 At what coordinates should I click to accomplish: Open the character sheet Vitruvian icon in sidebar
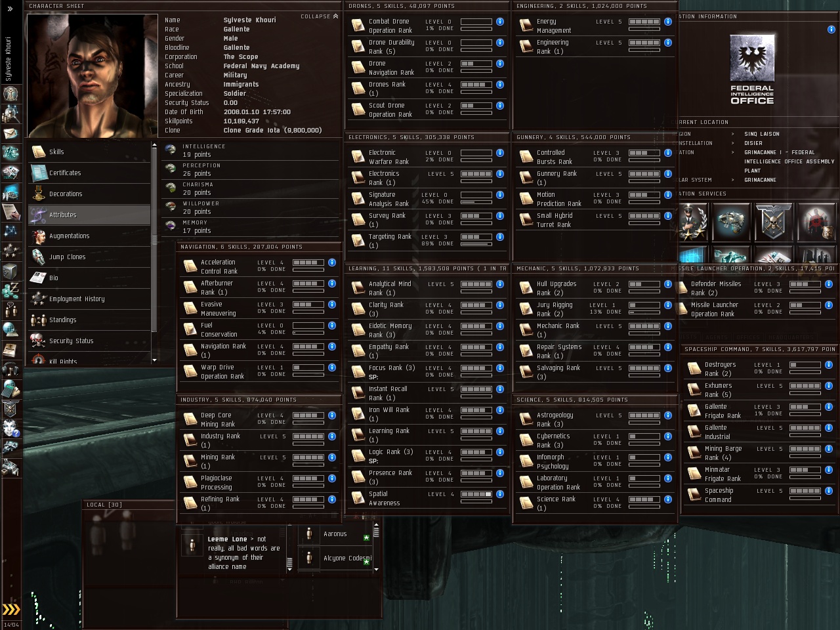pos(10,93)
